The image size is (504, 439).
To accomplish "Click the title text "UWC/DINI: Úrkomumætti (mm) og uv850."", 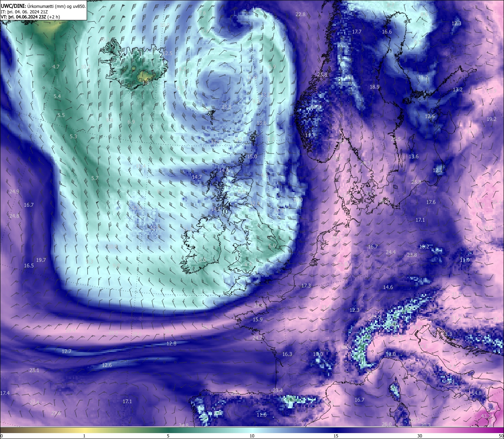I will pyautogui.click(x=43, y=6).
